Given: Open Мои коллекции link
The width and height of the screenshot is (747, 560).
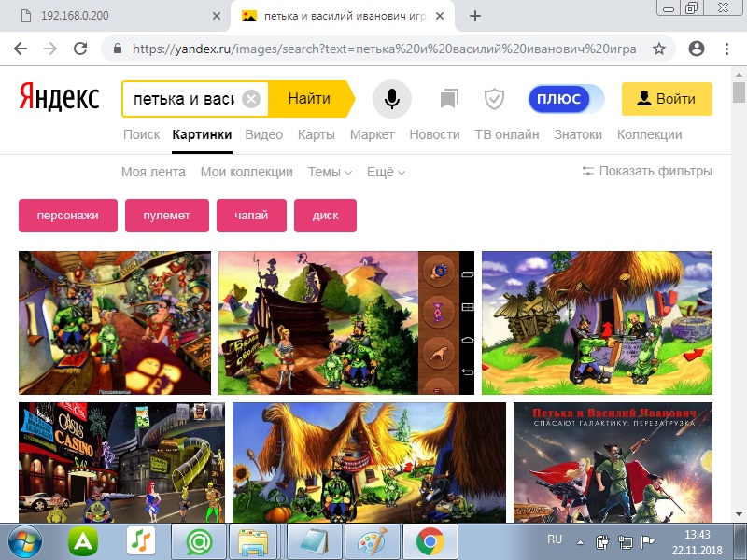Looking at the screenshot, I should [247, 172].
